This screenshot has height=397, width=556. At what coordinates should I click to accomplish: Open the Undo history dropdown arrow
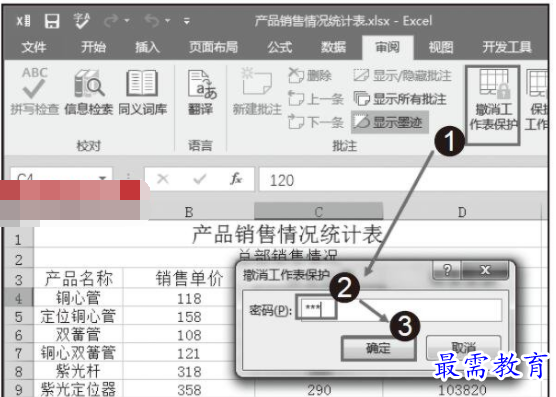168,21
